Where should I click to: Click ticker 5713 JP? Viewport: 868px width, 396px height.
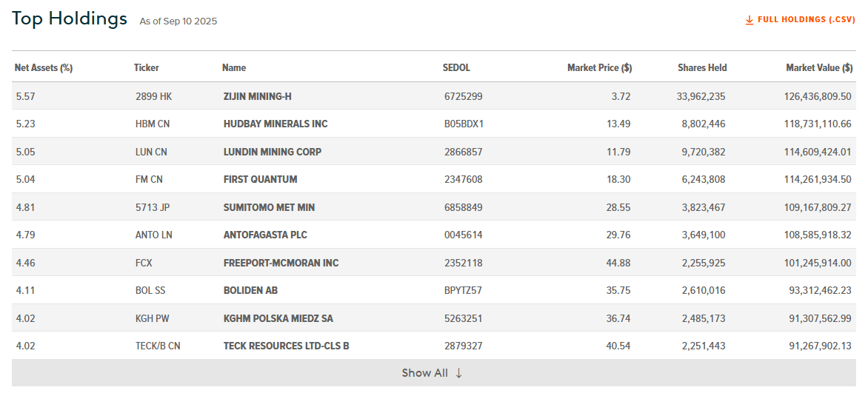153,207
